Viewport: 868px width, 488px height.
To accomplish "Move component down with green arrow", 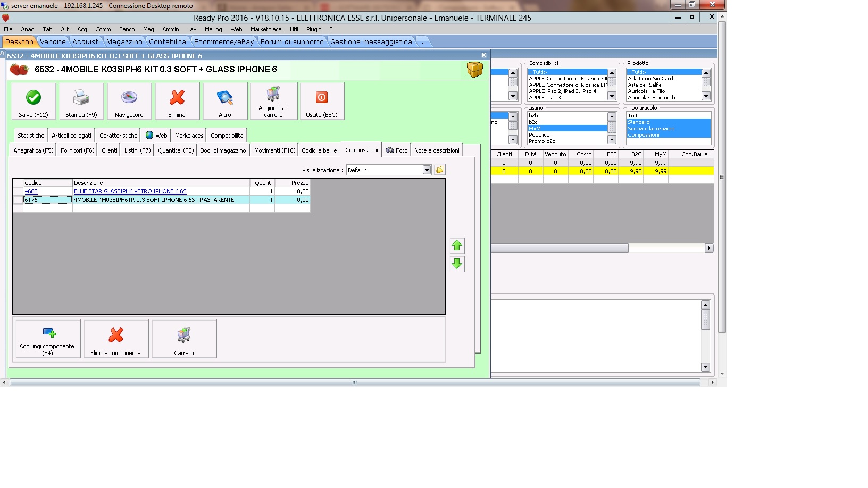I will pyautogui.click(x=457, y=264).
